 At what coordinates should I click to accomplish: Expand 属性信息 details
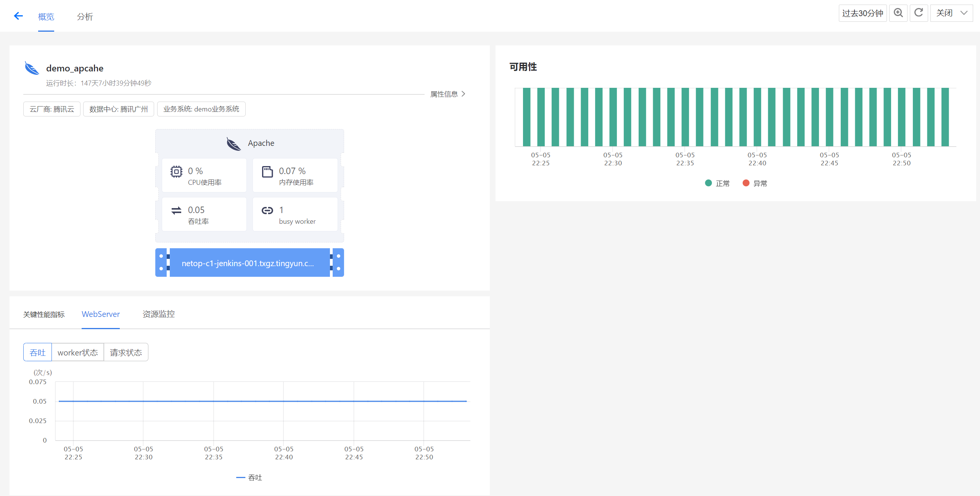tap(448, 94)
